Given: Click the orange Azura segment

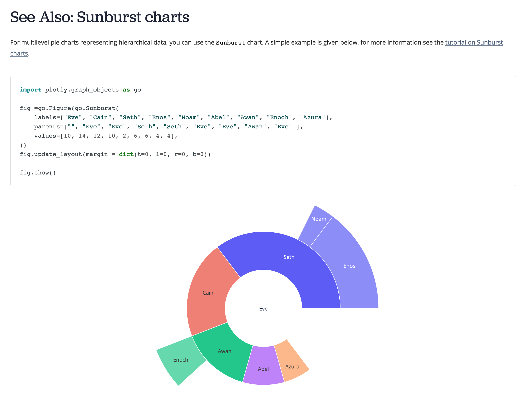Looking at the screenshot, I should (292, 366).
